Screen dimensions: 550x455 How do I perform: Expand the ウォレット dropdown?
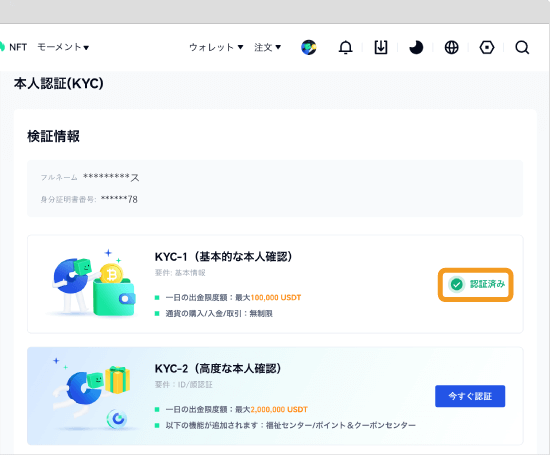pos(216,47)
